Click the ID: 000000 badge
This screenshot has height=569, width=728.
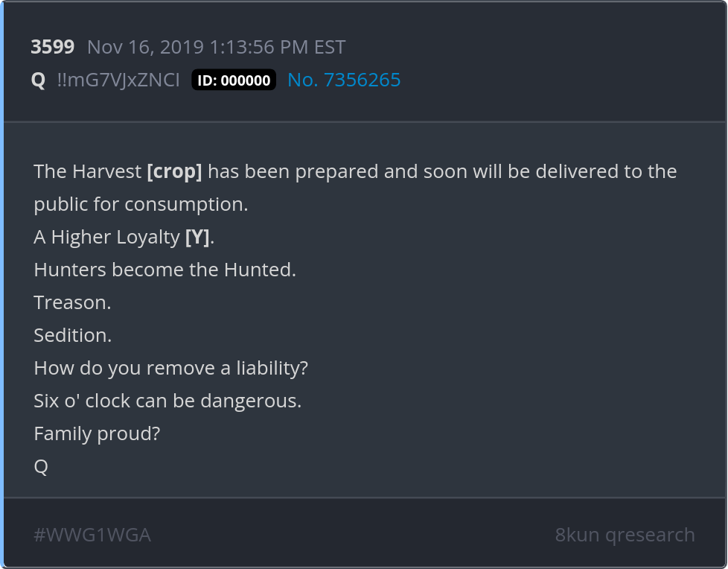234,80
